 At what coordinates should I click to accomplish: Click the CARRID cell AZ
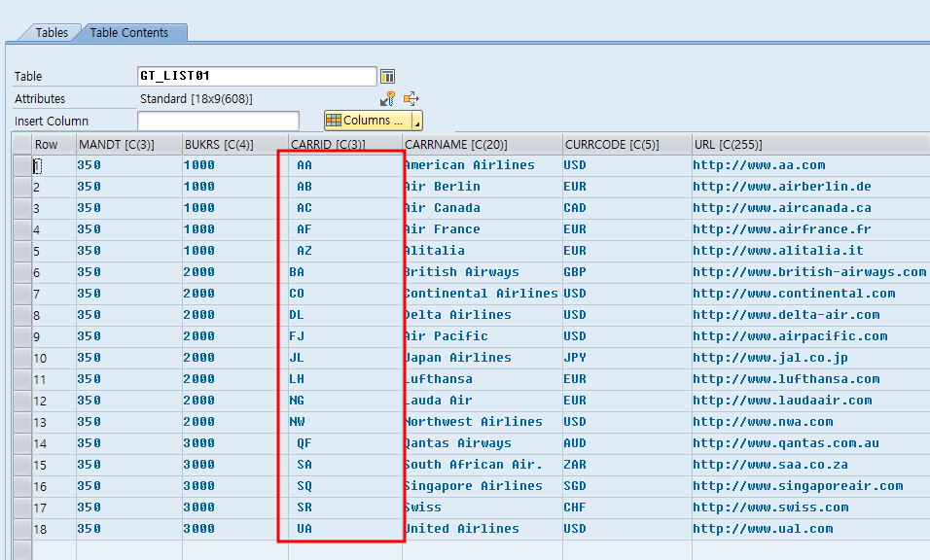345,251
